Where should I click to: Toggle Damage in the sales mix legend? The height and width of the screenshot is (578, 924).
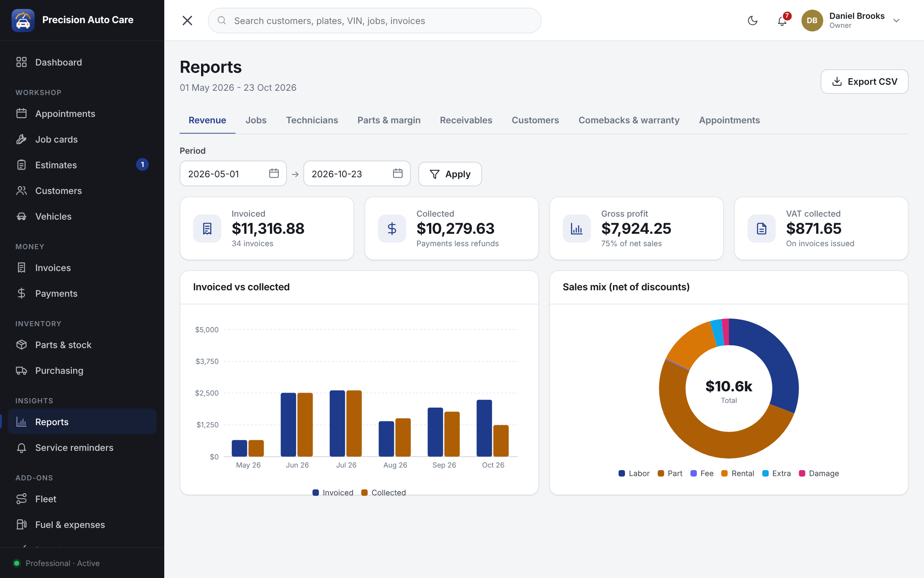tap(819, 473)
